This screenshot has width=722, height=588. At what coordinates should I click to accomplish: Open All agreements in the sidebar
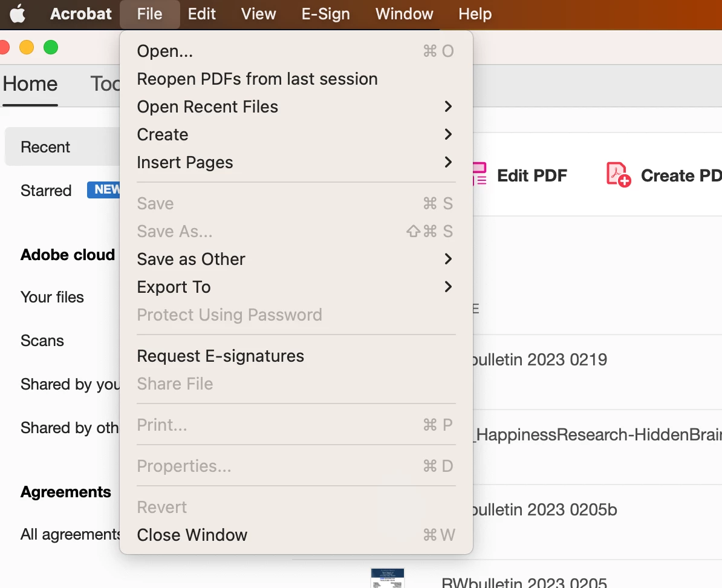tap(70, 535)
